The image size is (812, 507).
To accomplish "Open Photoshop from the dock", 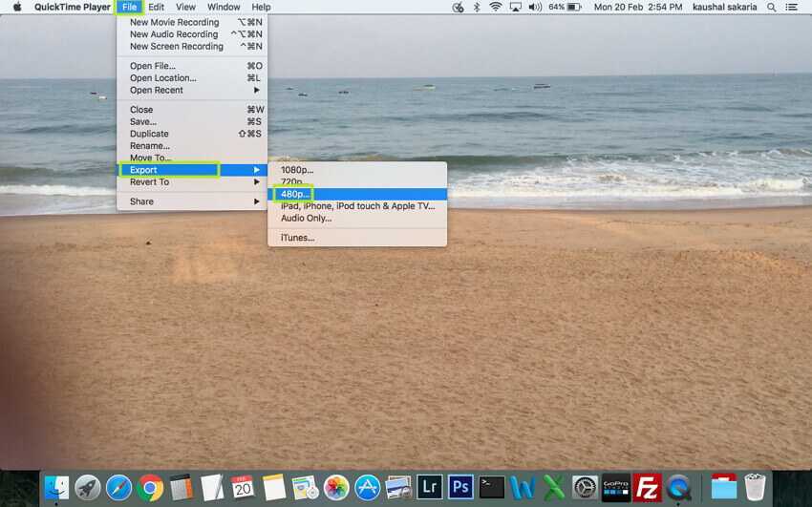I will pos(461,488).
